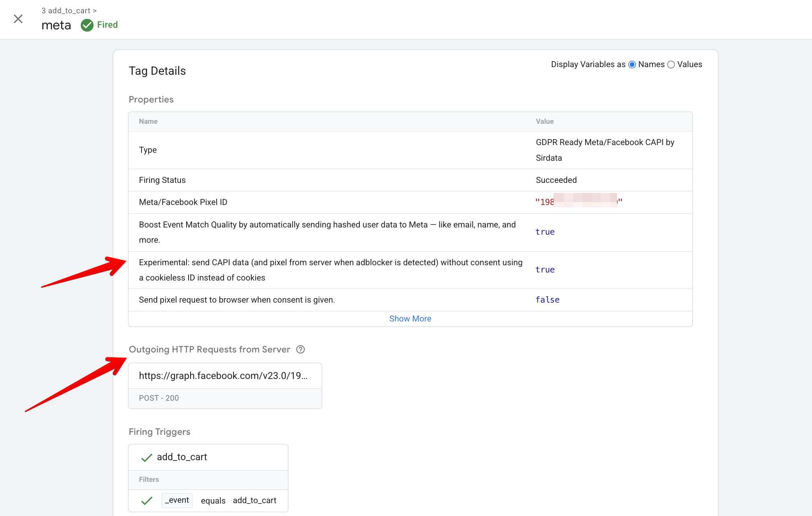Click the _event filter chip
The image size is (812, 516).
[177, 500]
